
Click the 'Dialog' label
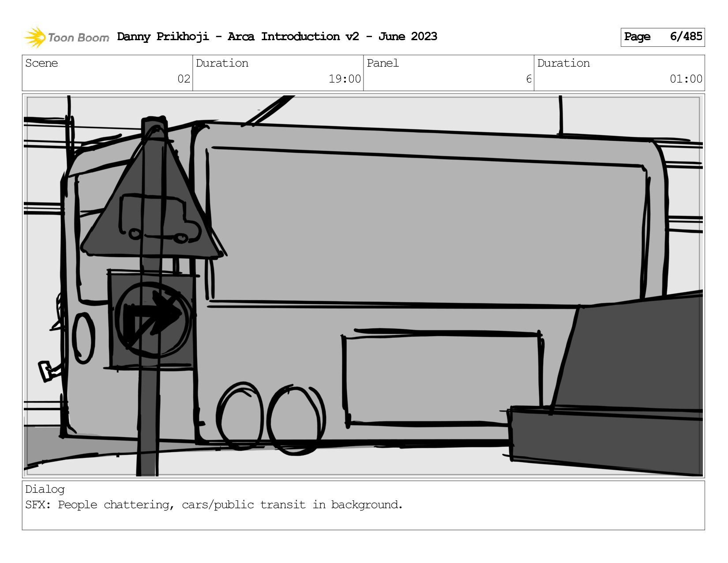tap(45, 489)
